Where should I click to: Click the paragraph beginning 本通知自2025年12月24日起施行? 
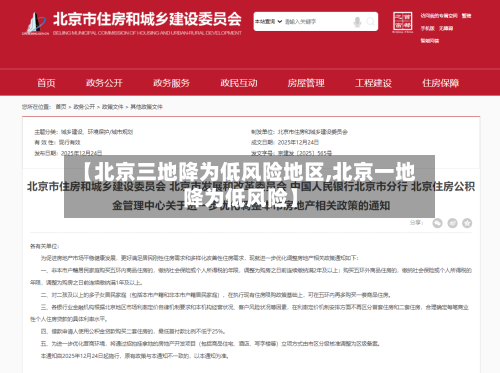135,356
